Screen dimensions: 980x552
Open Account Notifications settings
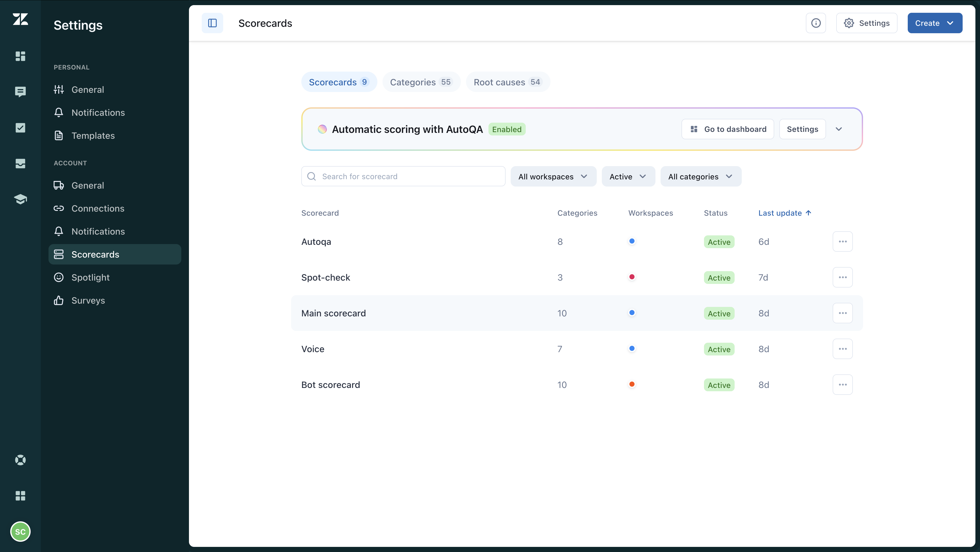click(114, 232)
